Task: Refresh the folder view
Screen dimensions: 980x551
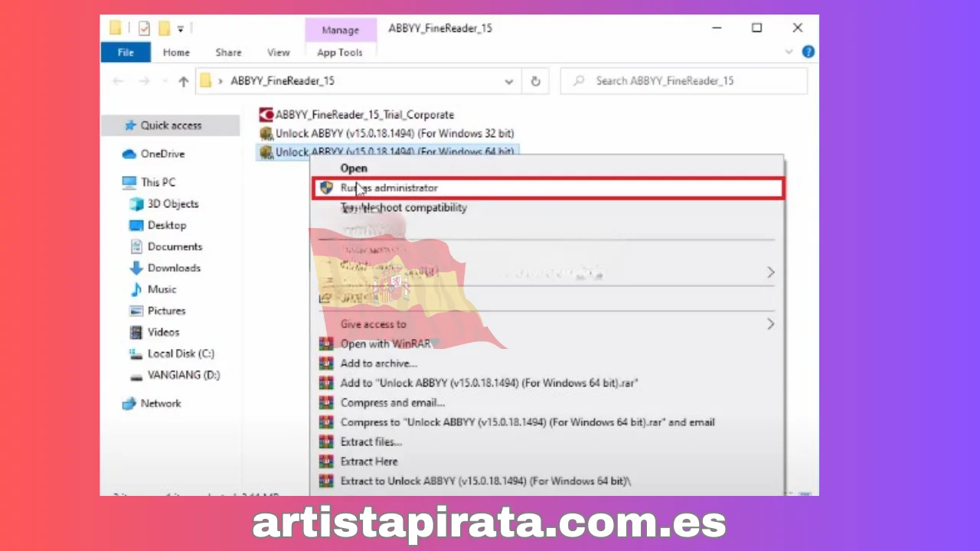Action: click(535, 81)
